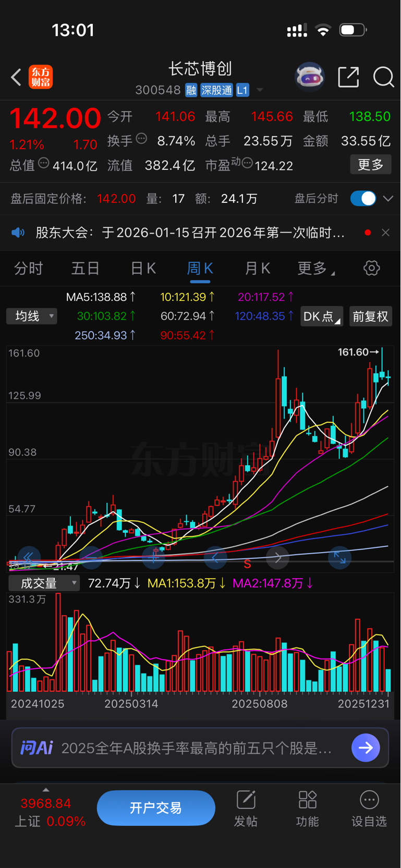Go back using the left arrow
The width and height of the screenshot is (401, 868).
coord(16,78)
